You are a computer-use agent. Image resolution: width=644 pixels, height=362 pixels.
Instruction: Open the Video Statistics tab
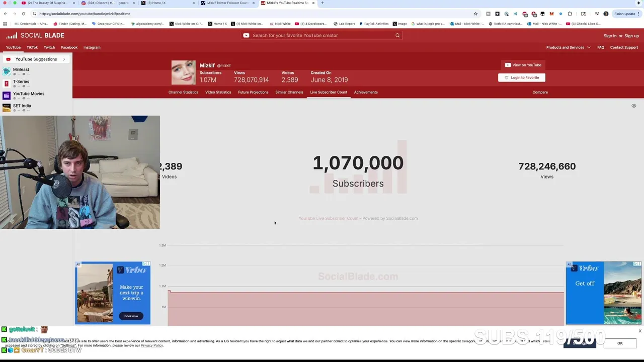click(x=218, y=92)
